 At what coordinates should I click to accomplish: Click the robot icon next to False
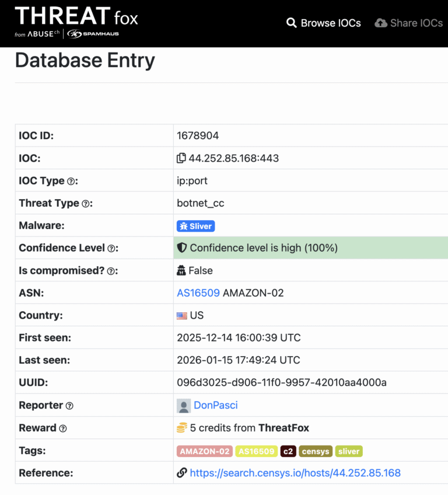pos(182,270)
